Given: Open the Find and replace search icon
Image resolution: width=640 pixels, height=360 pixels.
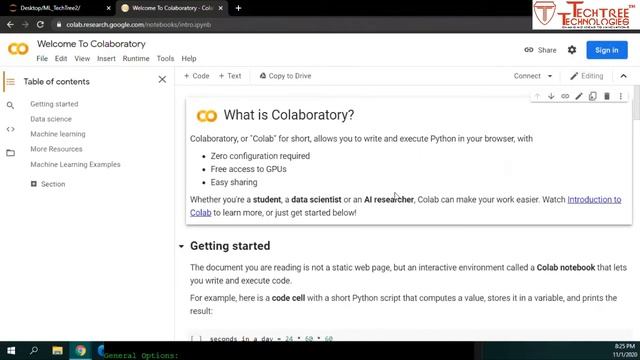Looking at the screenshot, I should 11,105.
